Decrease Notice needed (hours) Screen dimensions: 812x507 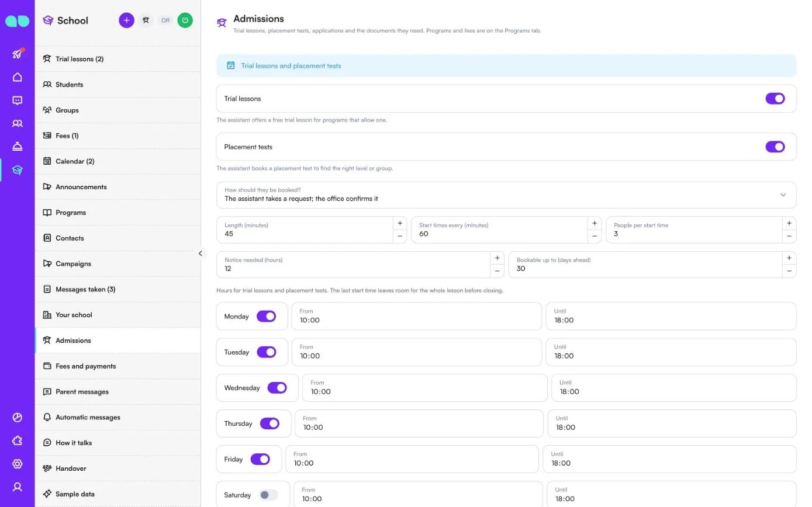tap(497, 271)
